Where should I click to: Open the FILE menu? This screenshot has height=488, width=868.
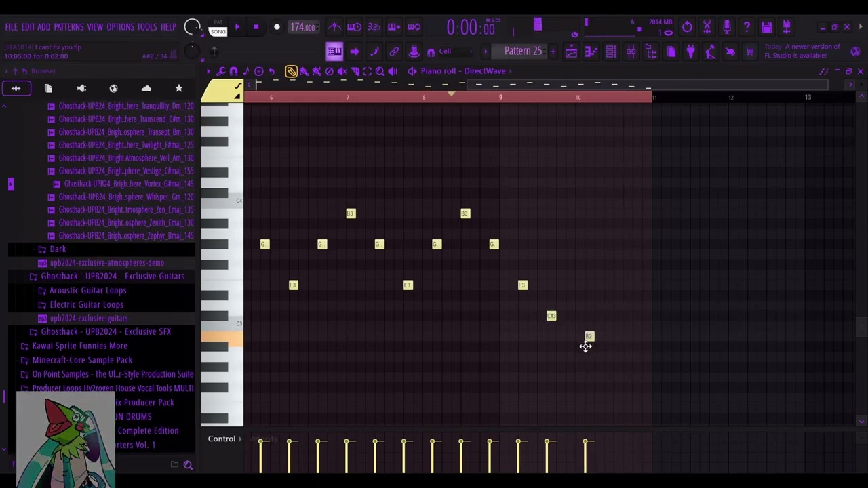pos(12,27)
